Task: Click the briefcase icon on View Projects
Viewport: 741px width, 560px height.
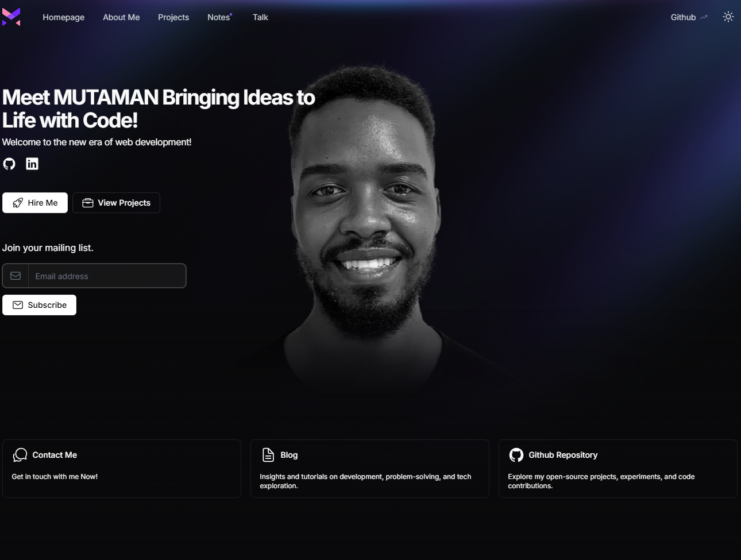Action: pos(88,203)
